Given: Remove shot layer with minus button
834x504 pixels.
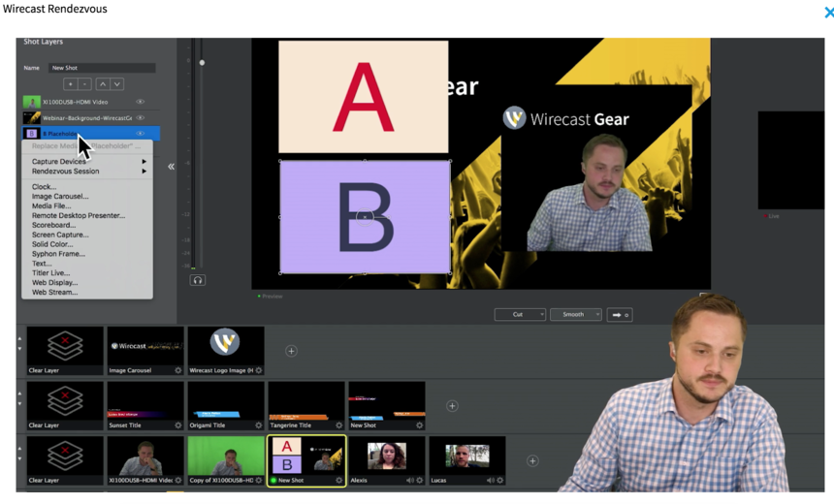Looking at the screenshot, I should pyautogui.click(x=84, y=84).
